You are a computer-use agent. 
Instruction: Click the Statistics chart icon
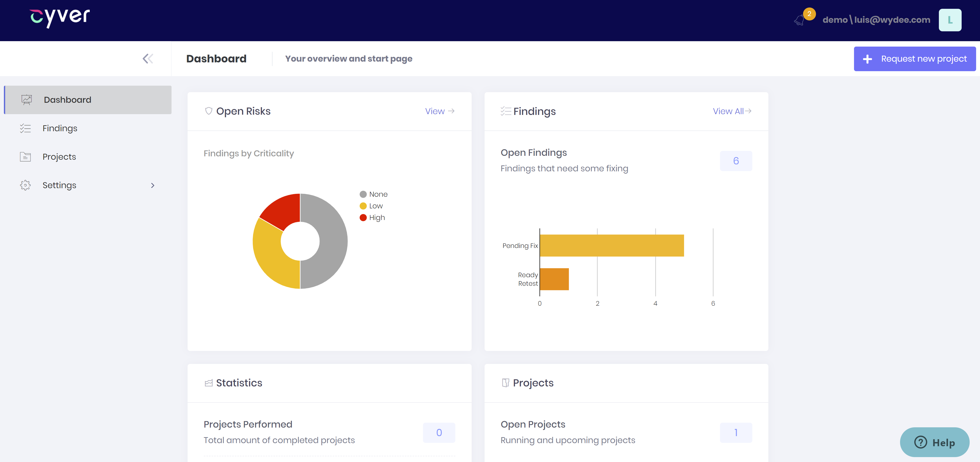coord(209,383)
